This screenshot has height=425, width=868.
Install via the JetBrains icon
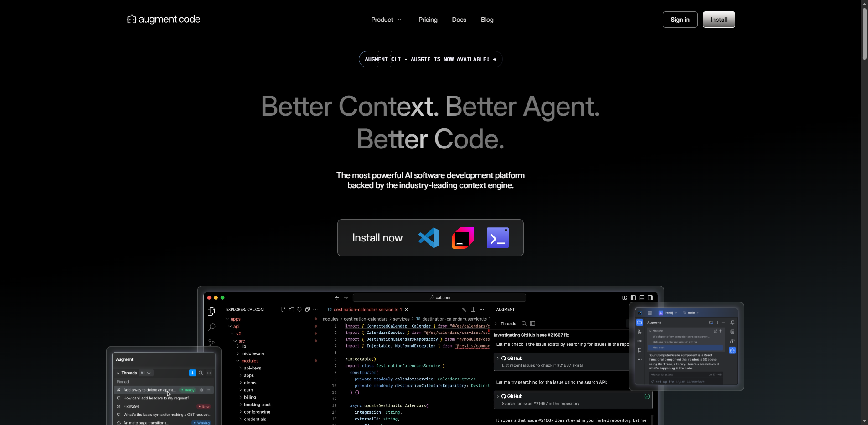[463, 238]
